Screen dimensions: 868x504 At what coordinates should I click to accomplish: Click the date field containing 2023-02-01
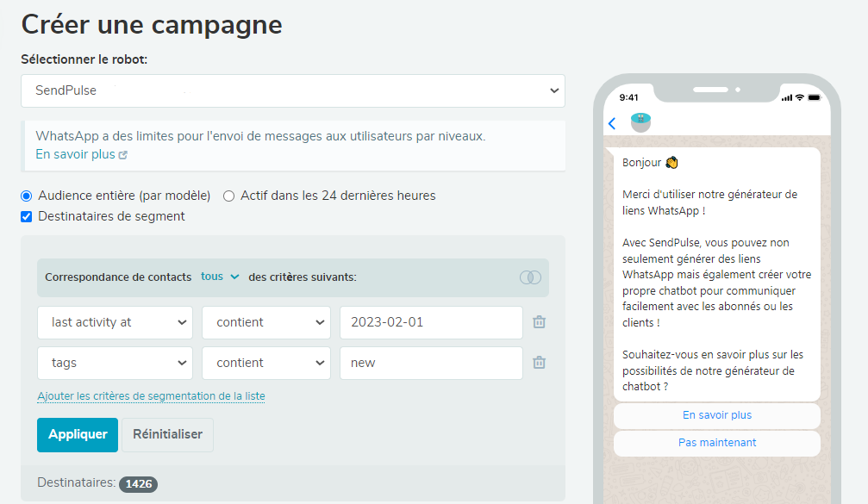pos(431,321)
